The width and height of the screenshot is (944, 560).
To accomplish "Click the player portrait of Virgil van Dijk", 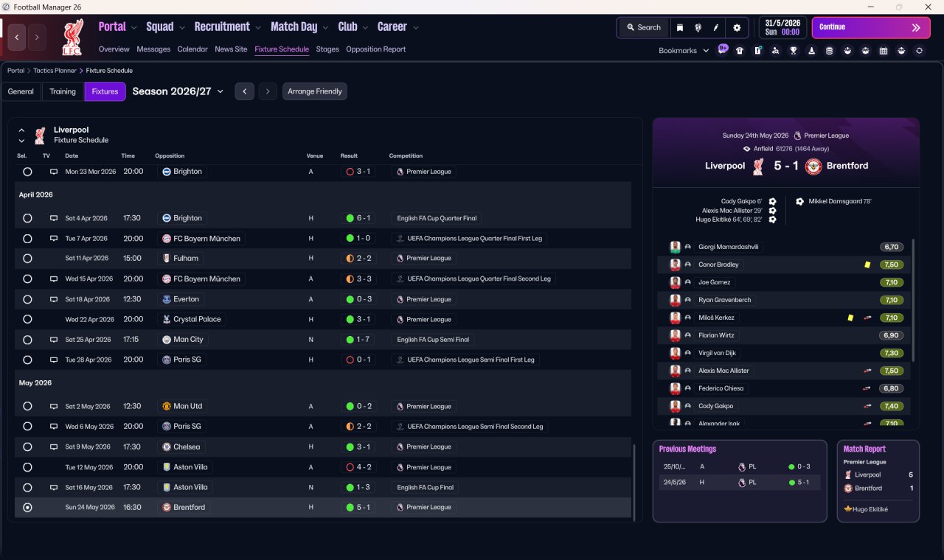I will (x=675, y=353).
